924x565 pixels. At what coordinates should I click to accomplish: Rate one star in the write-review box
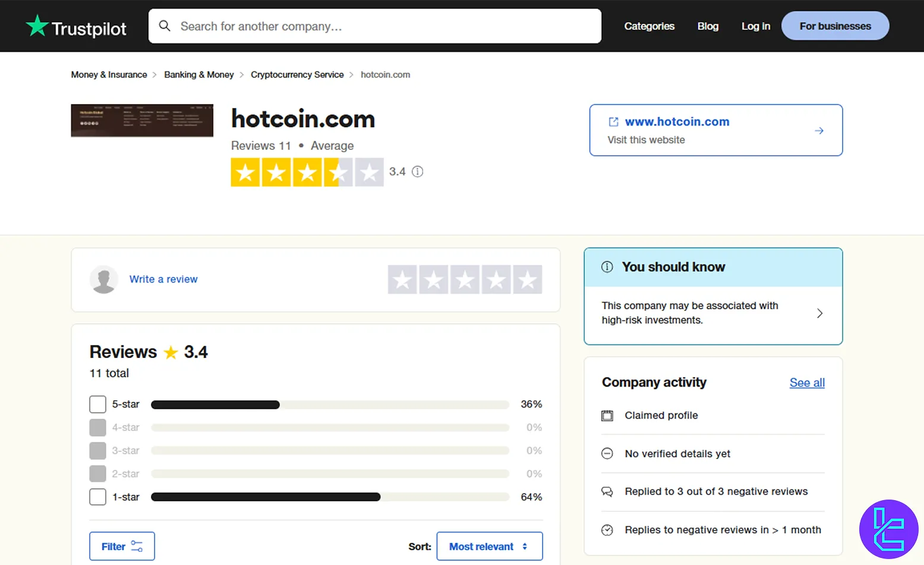point(402,280)
